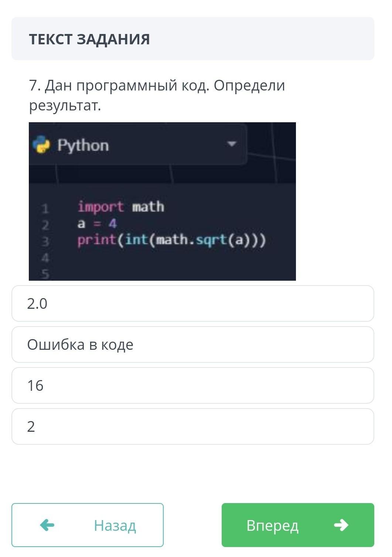Viewport: 392px width, 557px height.
Task: Click the "import math" code line
Action: point(121,206)
